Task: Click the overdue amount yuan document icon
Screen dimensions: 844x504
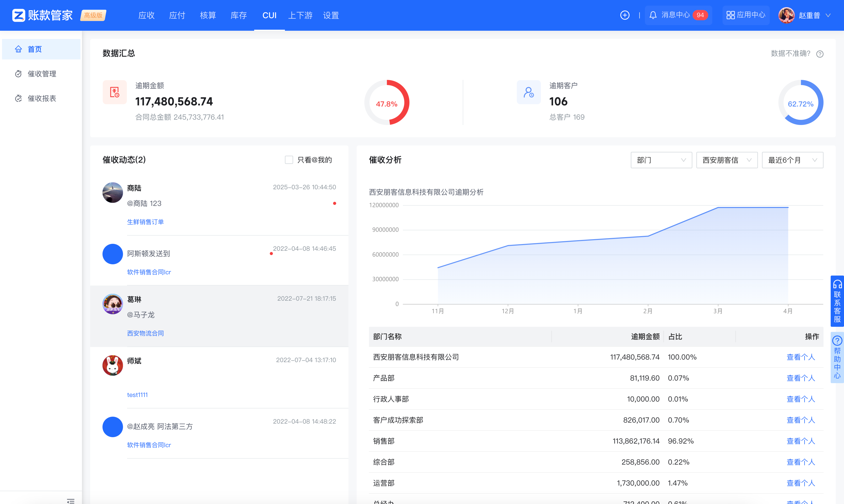Action: pos(115,92)
